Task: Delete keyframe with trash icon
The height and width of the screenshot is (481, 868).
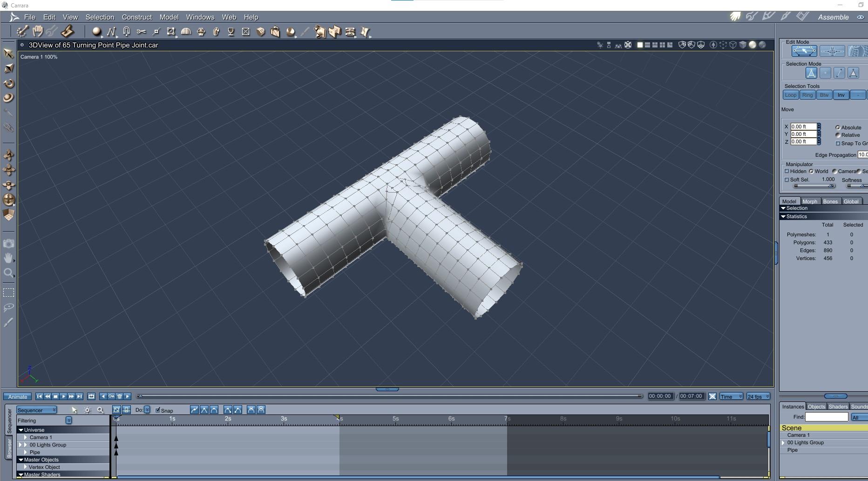Action: click(120, 396)
